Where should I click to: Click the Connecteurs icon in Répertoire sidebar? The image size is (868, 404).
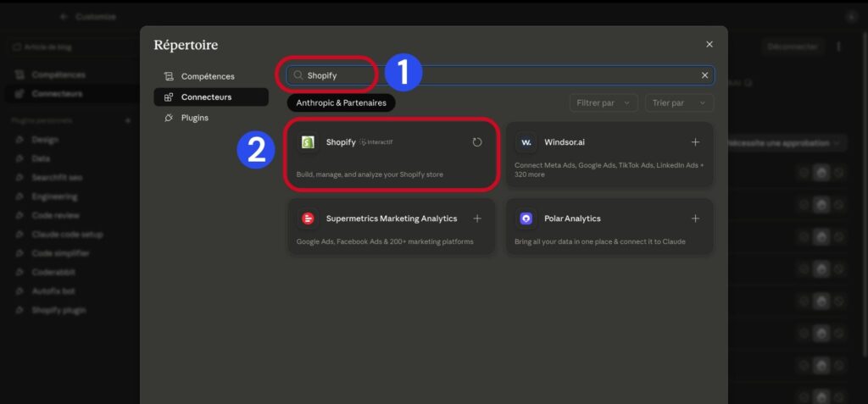[169, 97]
